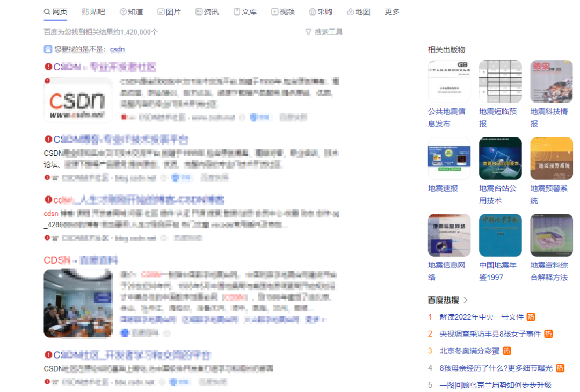Click the 地震台站公用技术 book cover
Screen dimensions: 580x392
tap(500, 158)
